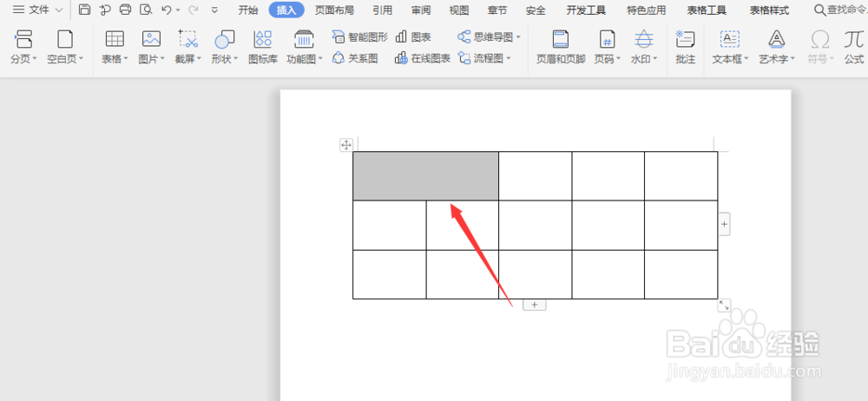The image size is (868, 401).
Task: Go to the 视图 tab
Action: point(459,10)
